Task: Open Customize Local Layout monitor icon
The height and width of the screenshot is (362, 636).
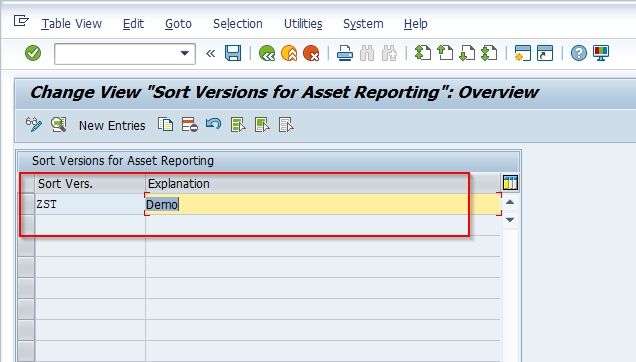Action: [601, 53]
